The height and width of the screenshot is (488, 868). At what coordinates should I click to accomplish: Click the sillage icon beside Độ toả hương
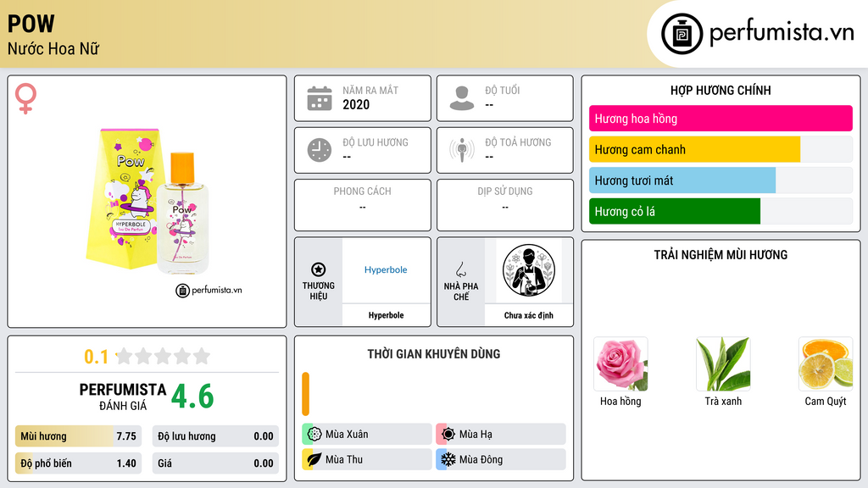(462, 150)
